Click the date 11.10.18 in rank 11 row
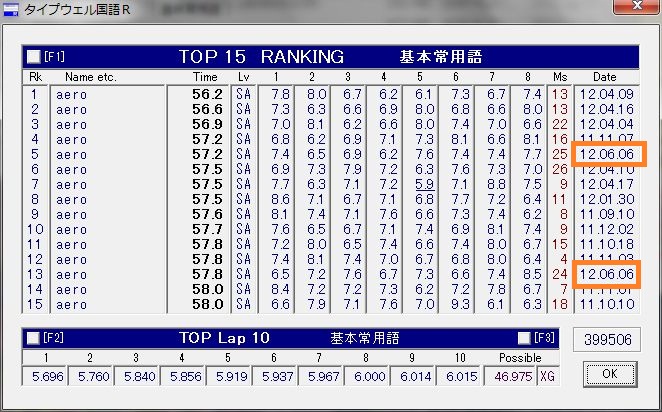 [x=607, y=244]
